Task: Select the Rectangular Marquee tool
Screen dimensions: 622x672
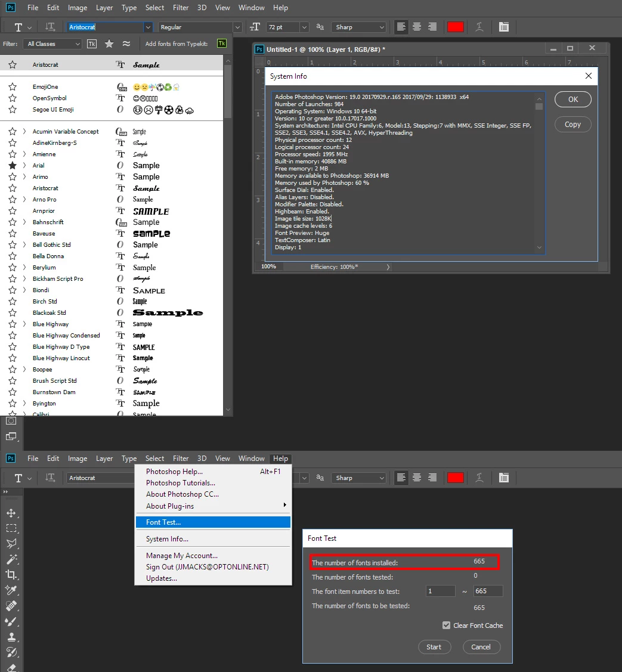Action: click(11, 528)
